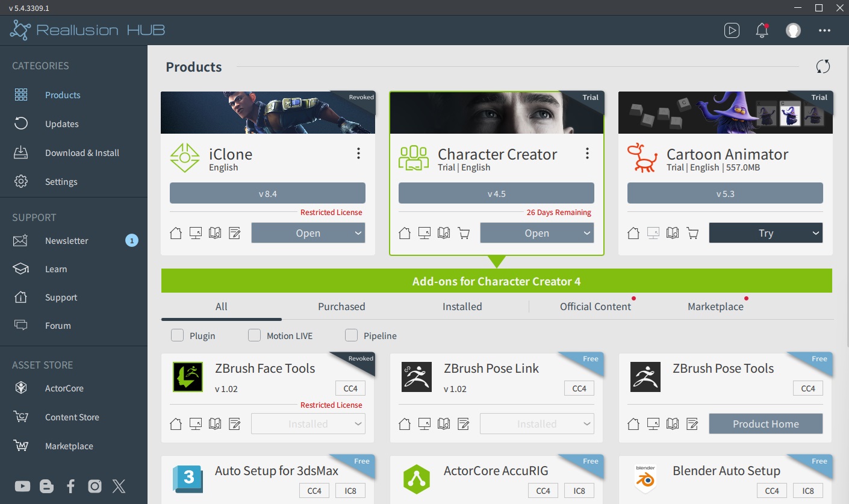Image resolution: width=849 pixels, height=504 pixels.
Task: Open iClone product home page icon
Action: [176, 233]
